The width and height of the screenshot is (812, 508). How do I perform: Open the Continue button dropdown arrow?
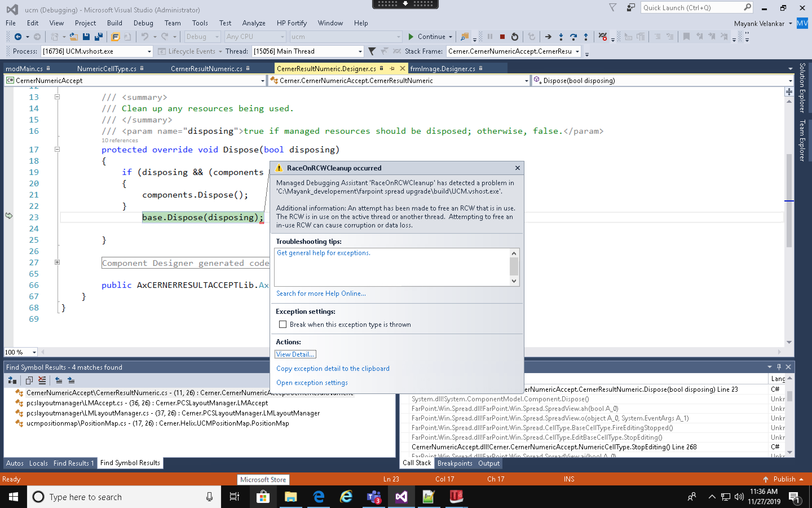[x=451, y=37]
